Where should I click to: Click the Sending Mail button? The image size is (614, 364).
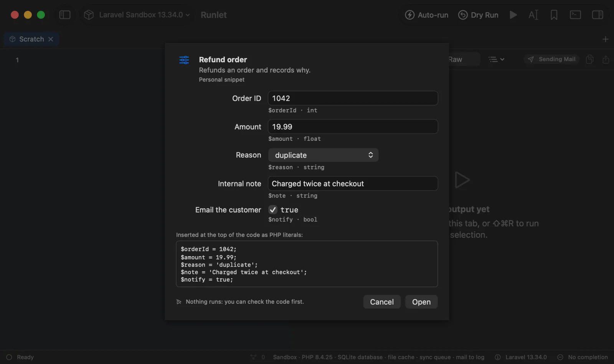click(x=551, y=59)
